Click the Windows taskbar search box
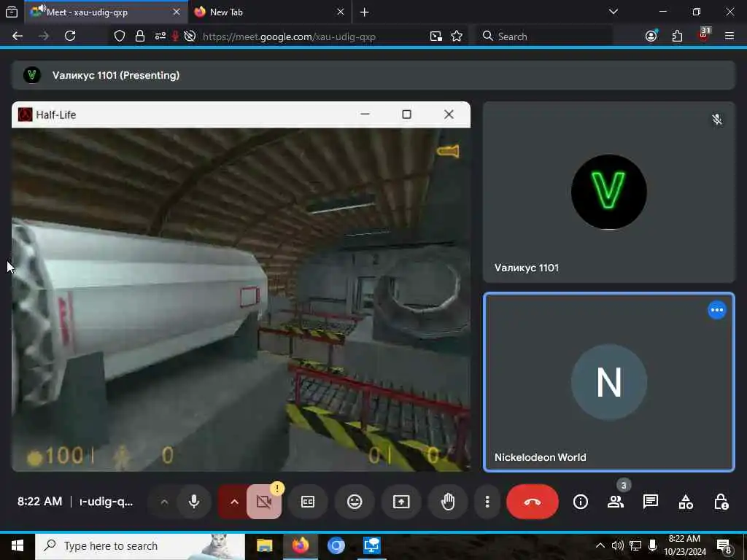This screenshot has height=560, width=747. pyautogui.click(x=140, y=546)
